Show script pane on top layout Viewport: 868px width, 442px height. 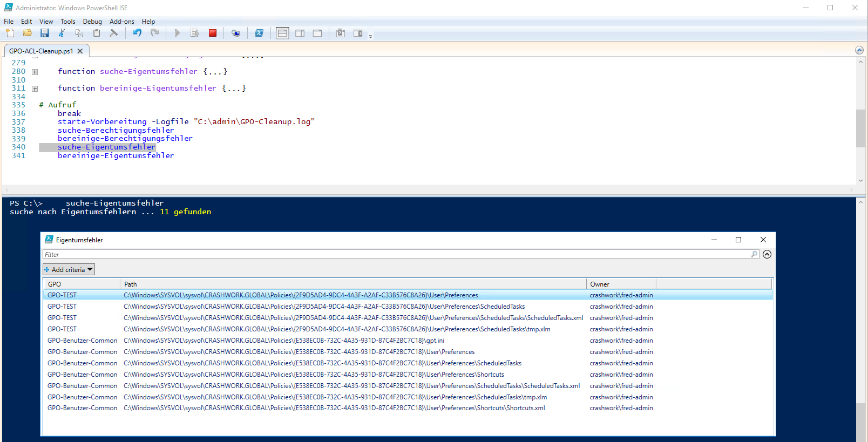pos(282,33)
